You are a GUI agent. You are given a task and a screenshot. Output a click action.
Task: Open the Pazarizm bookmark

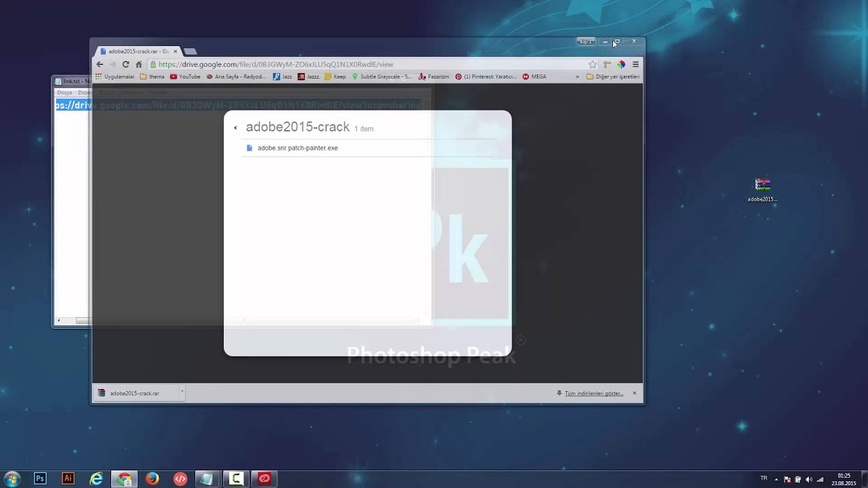[434, 77]
